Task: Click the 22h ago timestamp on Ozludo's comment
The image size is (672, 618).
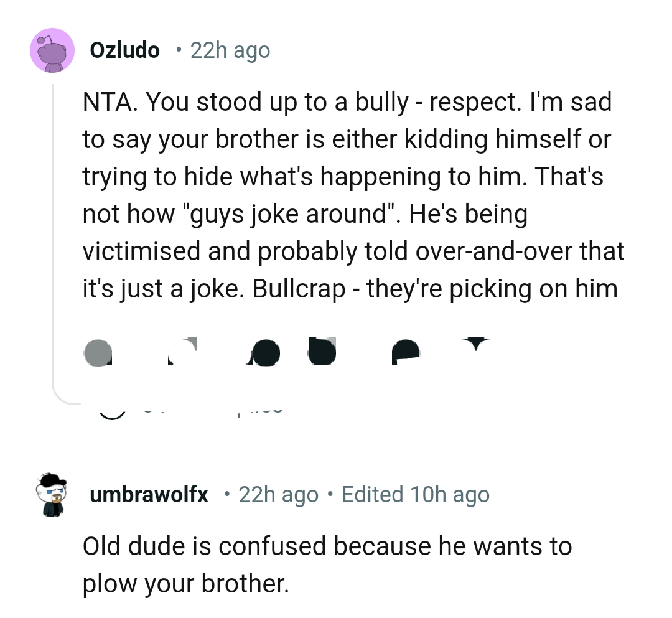Action: pyautogui.click(x=230, y=50)
